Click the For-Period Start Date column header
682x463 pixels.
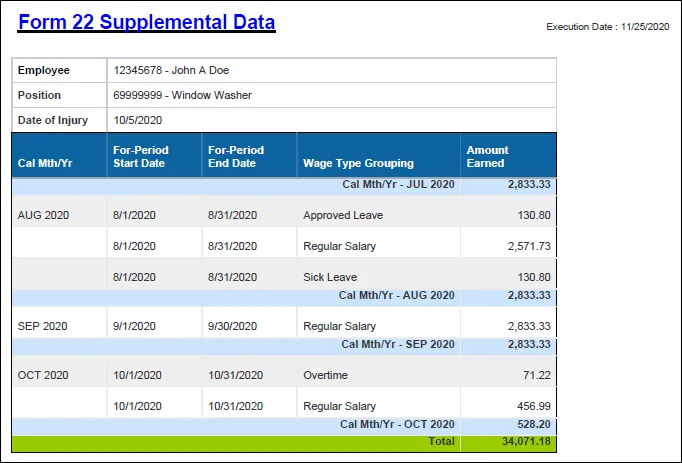coord(141,156)
